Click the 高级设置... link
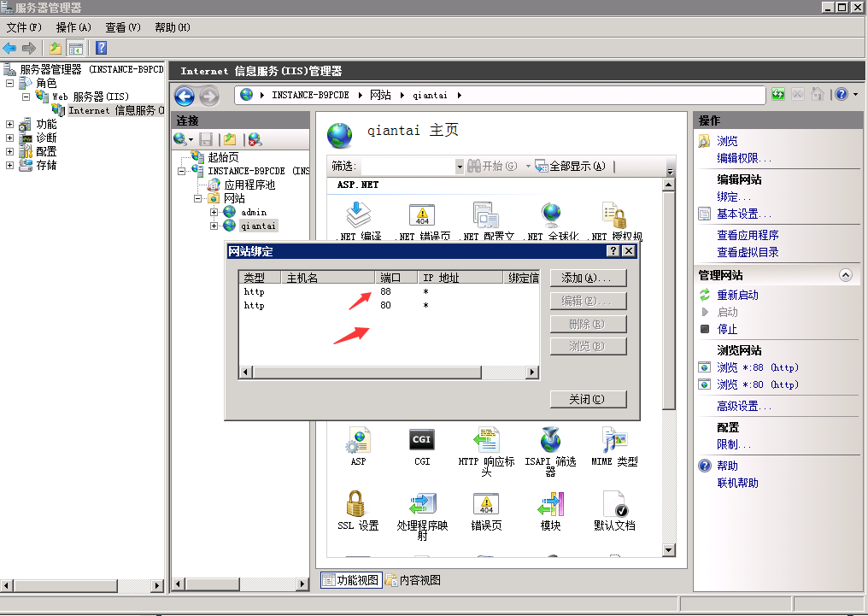This screenshot has height=616, width=868. [x=744, y=407]
